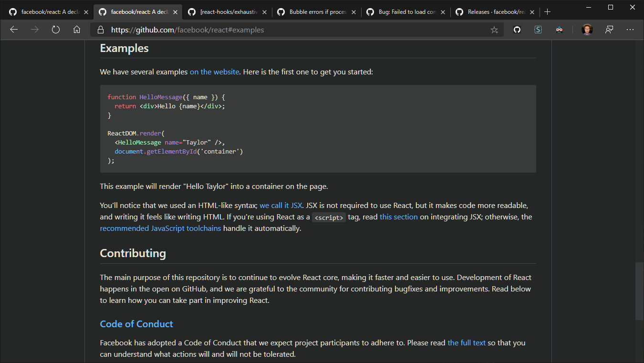
Task: Enable the Dark Reader extension icon
Action: click(x=559, y=29)
